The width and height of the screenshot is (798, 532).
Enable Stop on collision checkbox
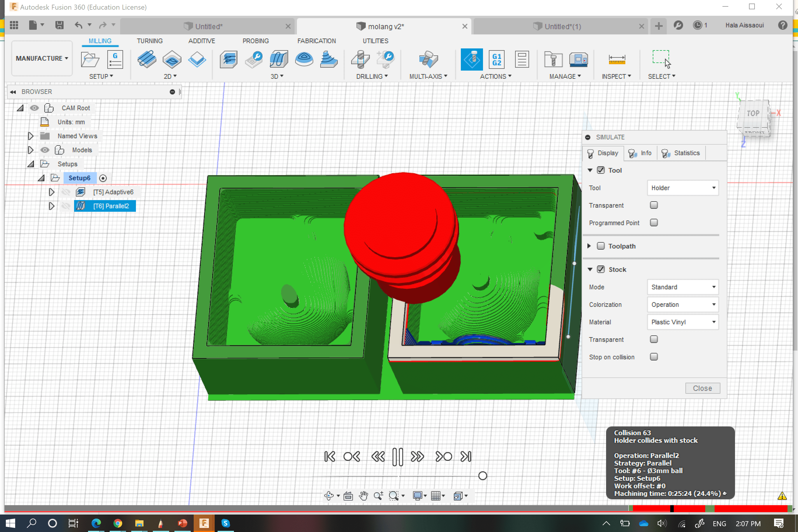(653, 357)
